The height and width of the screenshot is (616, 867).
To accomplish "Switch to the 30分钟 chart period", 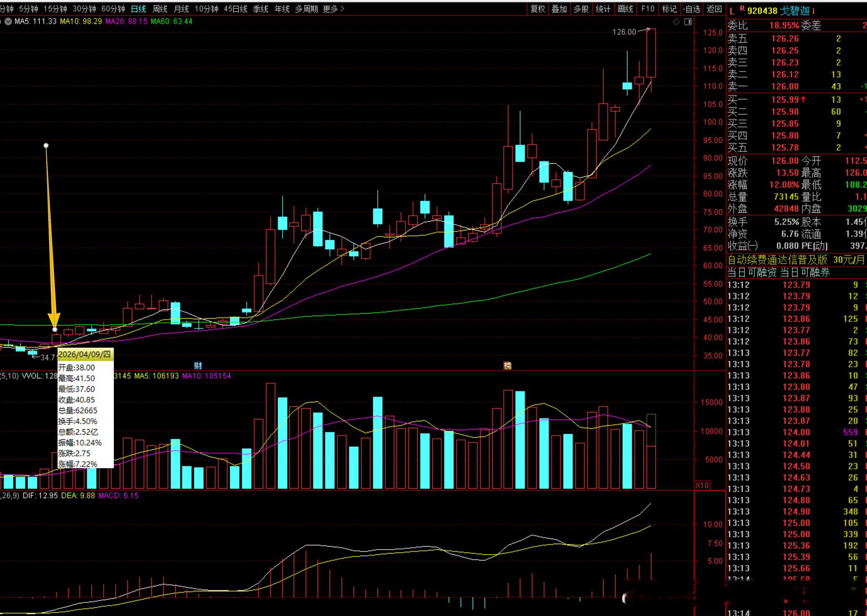I will [x=84, y=9].
